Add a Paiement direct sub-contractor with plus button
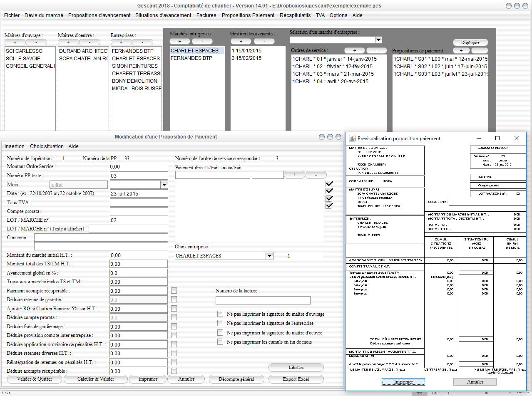The image size is (532, 396). [295, 175]
